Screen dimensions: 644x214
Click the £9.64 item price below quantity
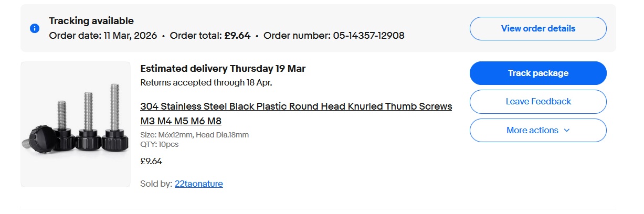[151, 161]
